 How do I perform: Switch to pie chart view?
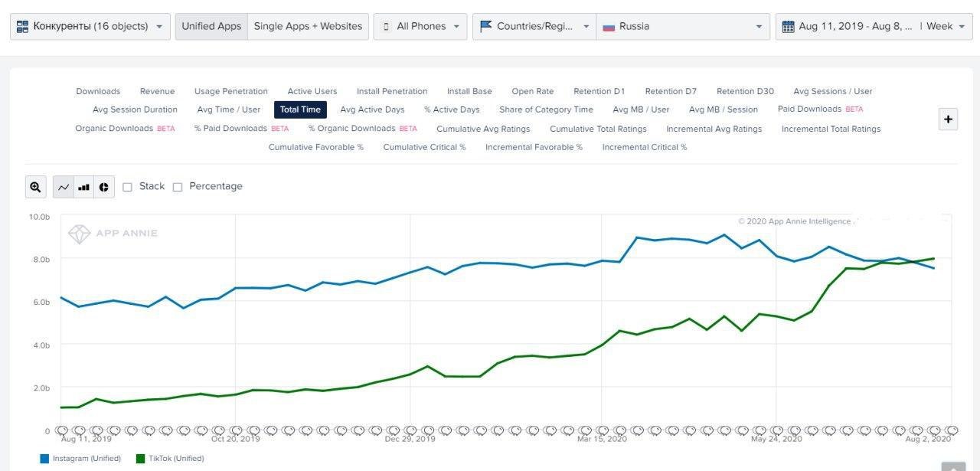point(104,187)
